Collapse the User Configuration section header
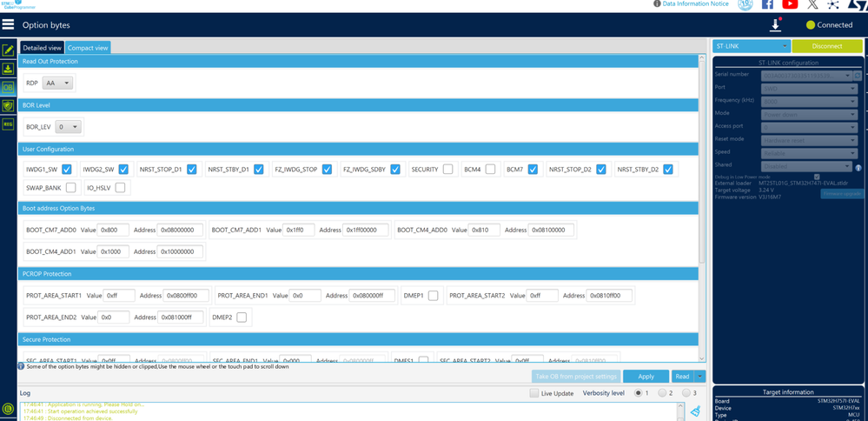 [x=358, y=149]
